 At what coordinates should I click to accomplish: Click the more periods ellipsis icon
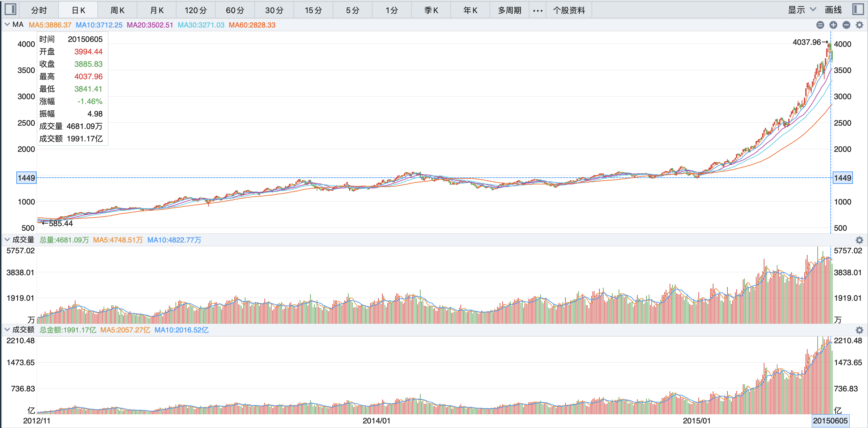click(538, 10)
